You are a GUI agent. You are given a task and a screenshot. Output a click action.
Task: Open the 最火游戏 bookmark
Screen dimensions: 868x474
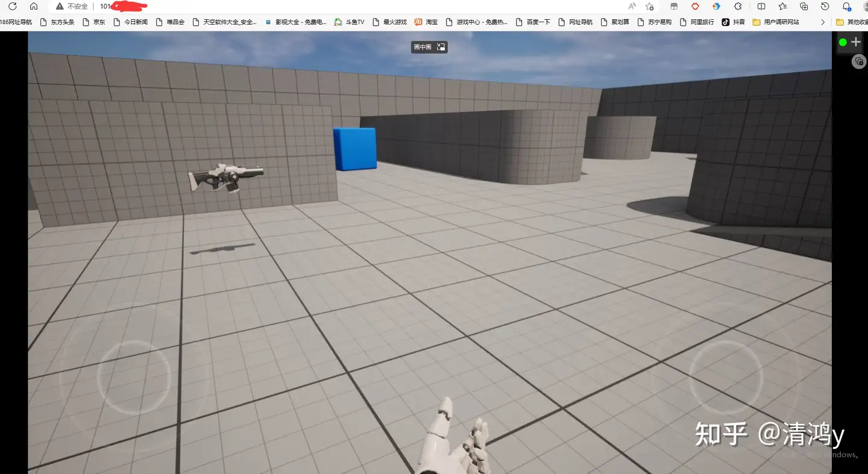389,22
